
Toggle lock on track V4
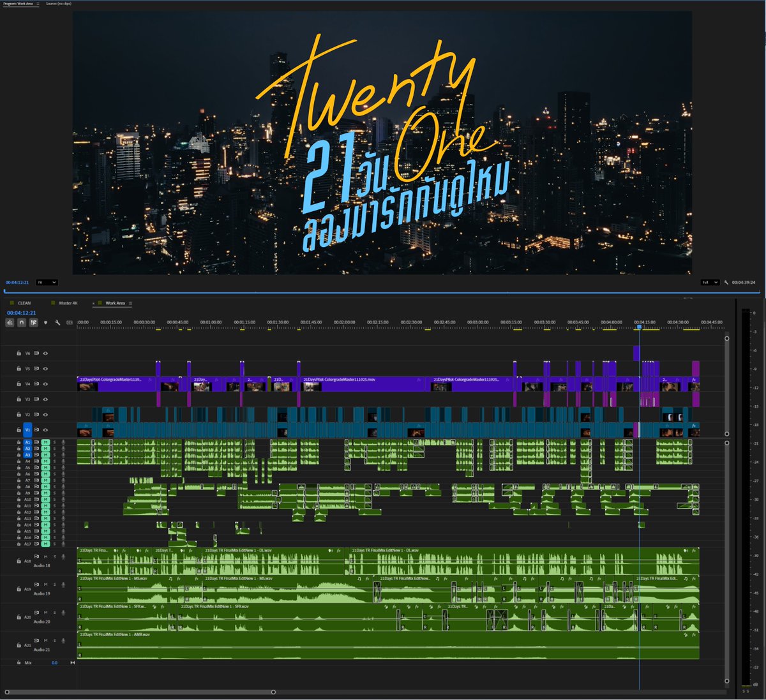click(19, 384)
